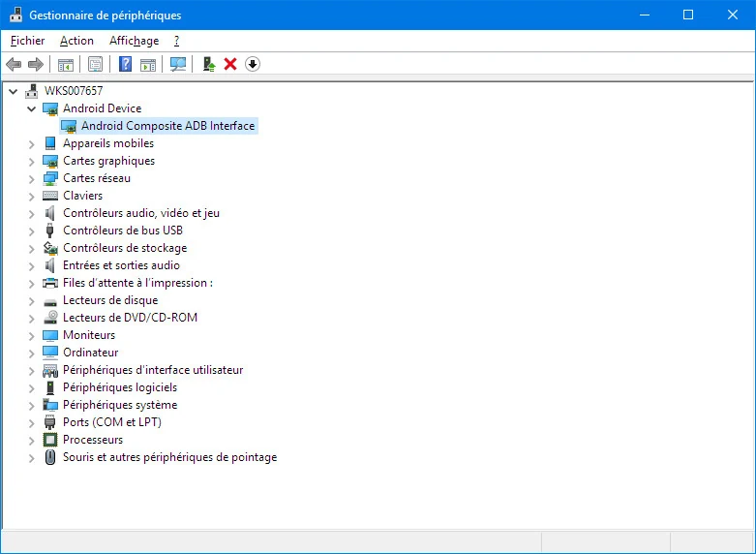
Task: Open the Affichage menu
Action: pyautogui.click(x=134, y=41)
